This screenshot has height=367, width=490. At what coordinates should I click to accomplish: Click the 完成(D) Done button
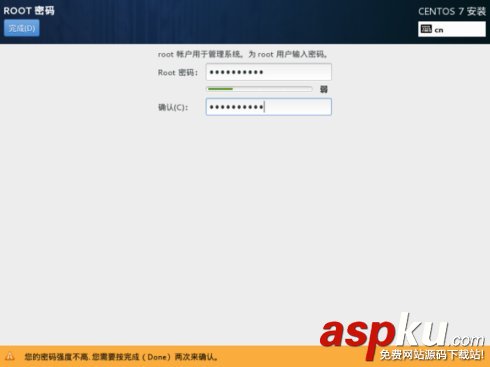point(22,28)
